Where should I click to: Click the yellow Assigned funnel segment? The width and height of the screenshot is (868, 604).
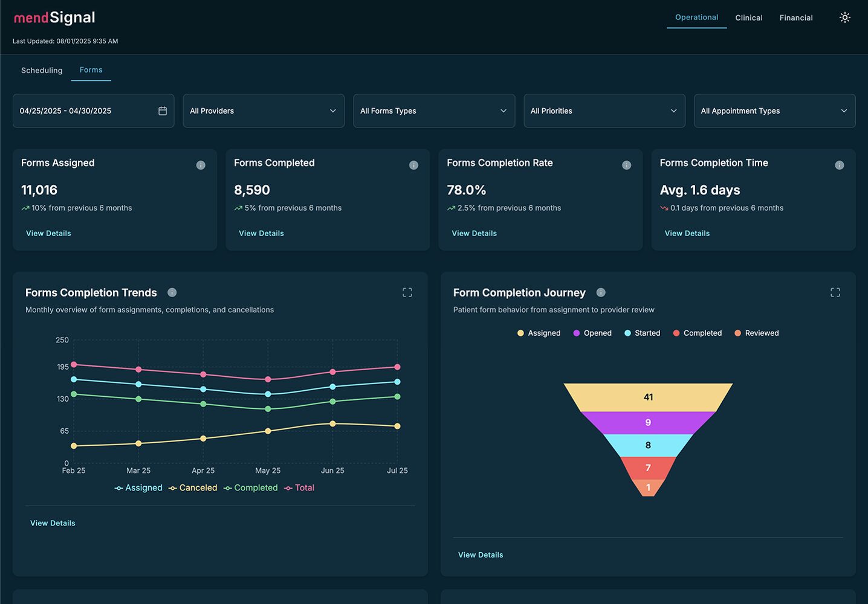pyautogui.click(x=648, y=397)
